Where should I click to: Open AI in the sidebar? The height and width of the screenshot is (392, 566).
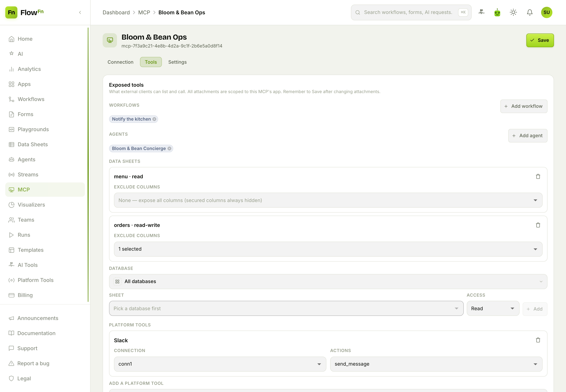click(45, 54)
